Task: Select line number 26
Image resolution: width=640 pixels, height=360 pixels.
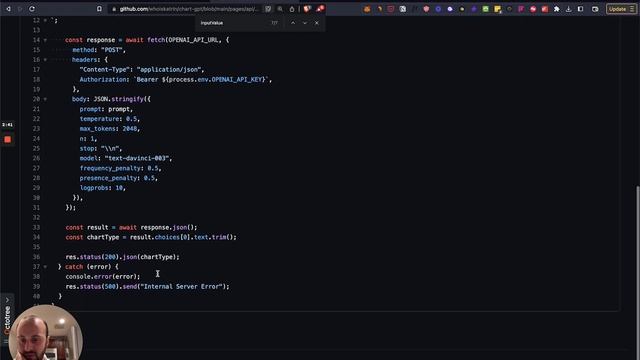Action: click(x=36, y=158)
